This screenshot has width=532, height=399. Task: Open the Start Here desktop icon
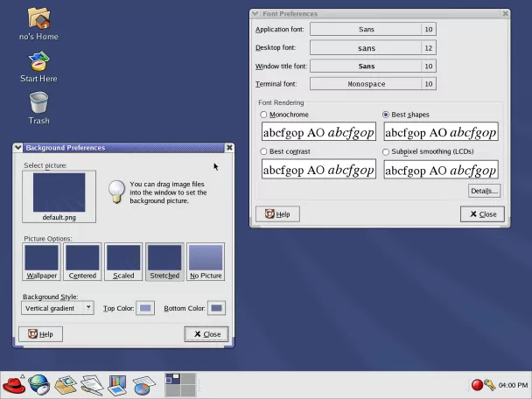click(x=38, y=66)
